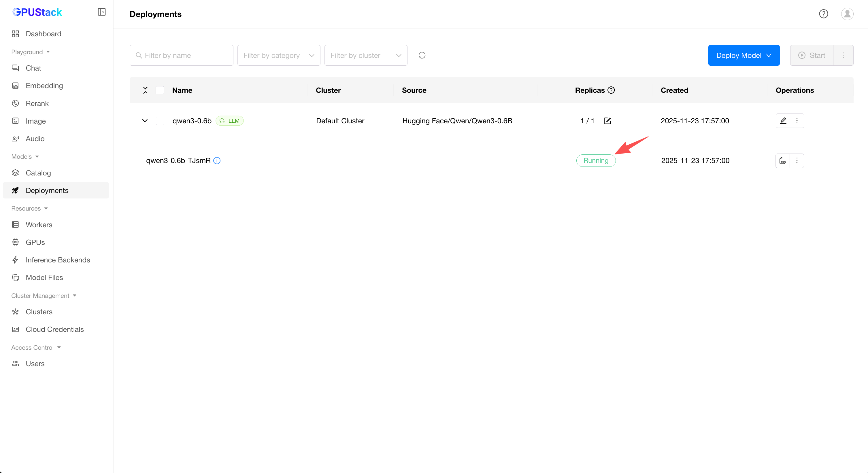Open Catalog in the sidebar

pos(38,173)
